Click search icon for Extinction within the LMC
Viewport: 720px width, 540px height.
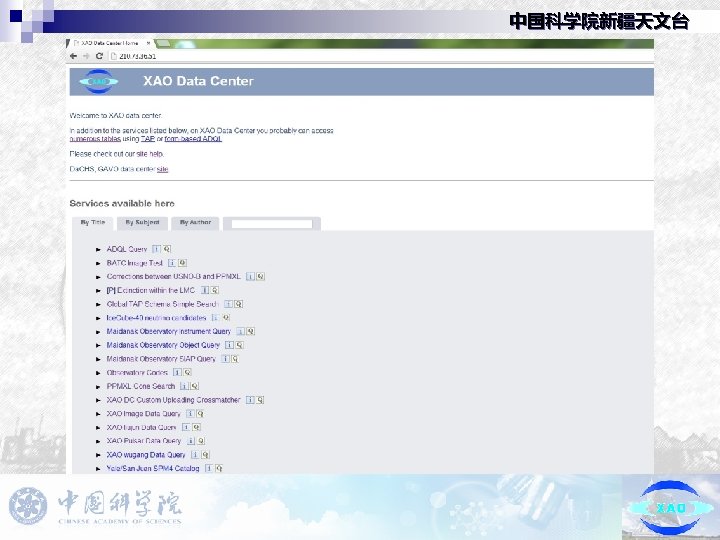pyautogui.click(x=215, y=290)
